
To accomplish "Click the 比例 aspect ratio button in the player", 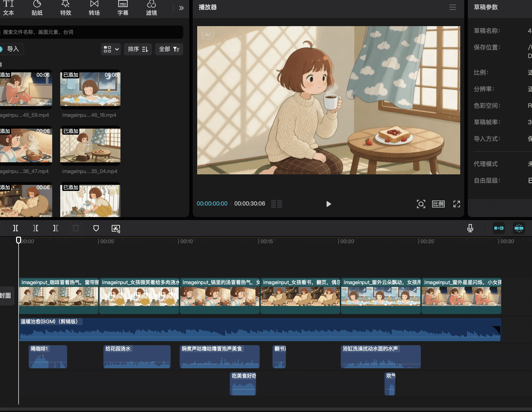I will click(438, 204).
